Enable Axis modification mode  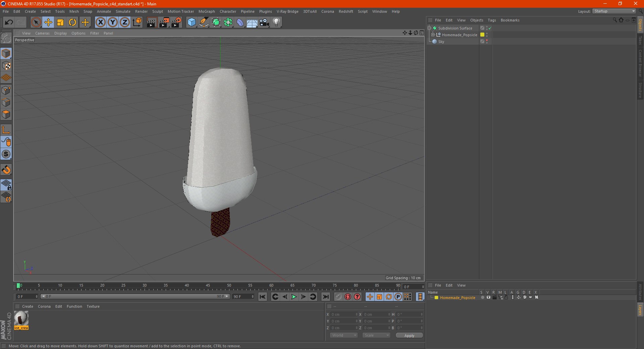coord(6,130)
